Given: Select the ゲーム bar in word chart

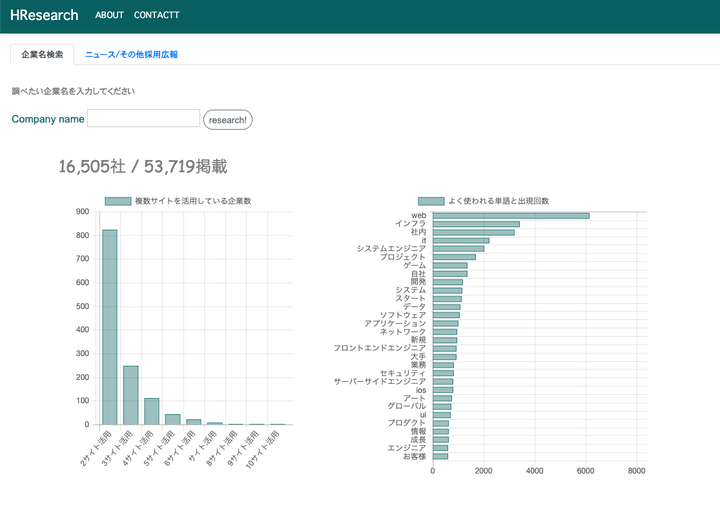Looking at the screenshot, I should (449, 265).
